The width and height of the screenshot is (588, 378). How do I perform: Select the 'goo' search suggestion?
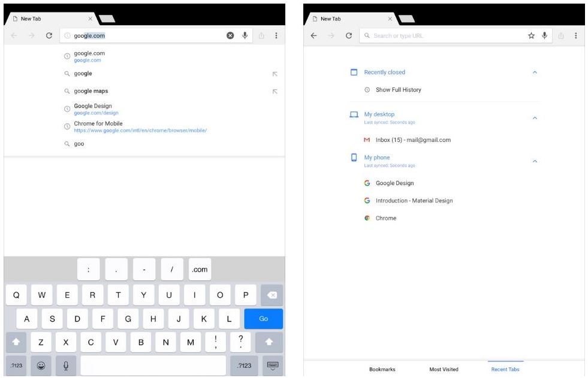(x=144, y=144)
